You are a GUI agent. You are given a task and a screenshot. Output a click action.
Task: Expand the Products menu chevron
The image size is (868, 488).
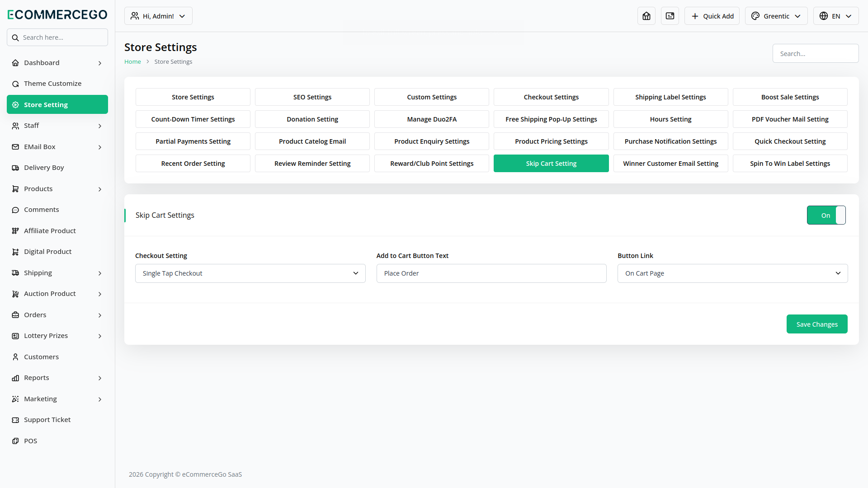tap(100, 189)
